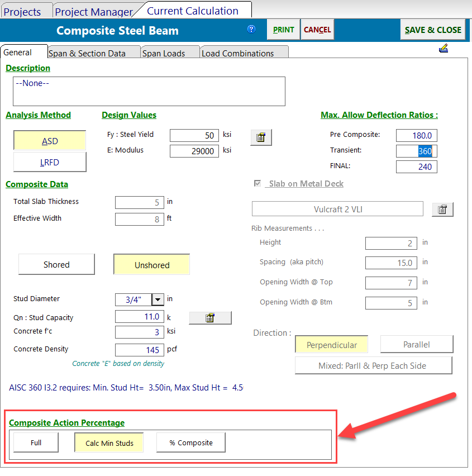
Task: Toggle the Slab on Metal Deck checkbox
Action: pyautogui.click(x=258, y=184)
